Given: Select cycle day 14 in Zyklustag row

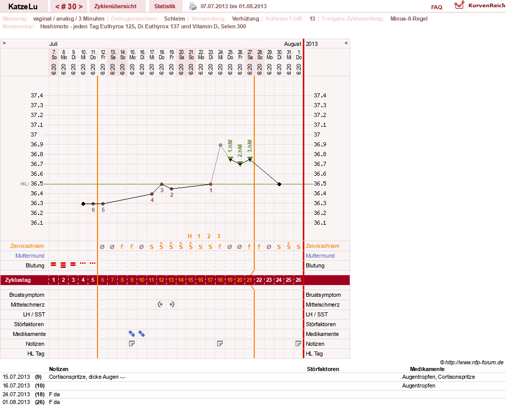Looking at the screenshot, I should coord(181,280).
